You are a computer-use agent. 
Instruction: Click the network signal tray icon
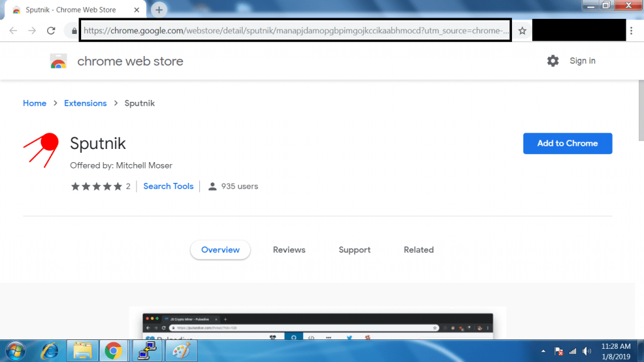point(573,351)
